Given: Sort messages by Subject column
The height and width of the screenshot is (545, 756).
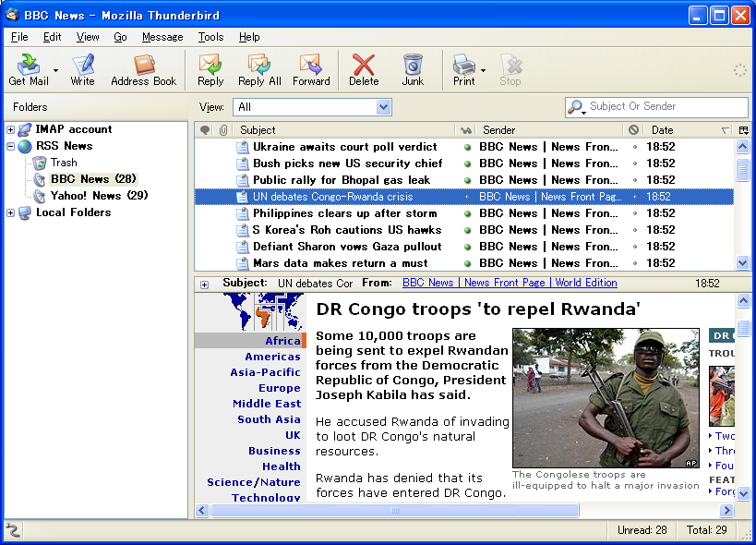Looking at the screenshot, I should coord(343,130).
